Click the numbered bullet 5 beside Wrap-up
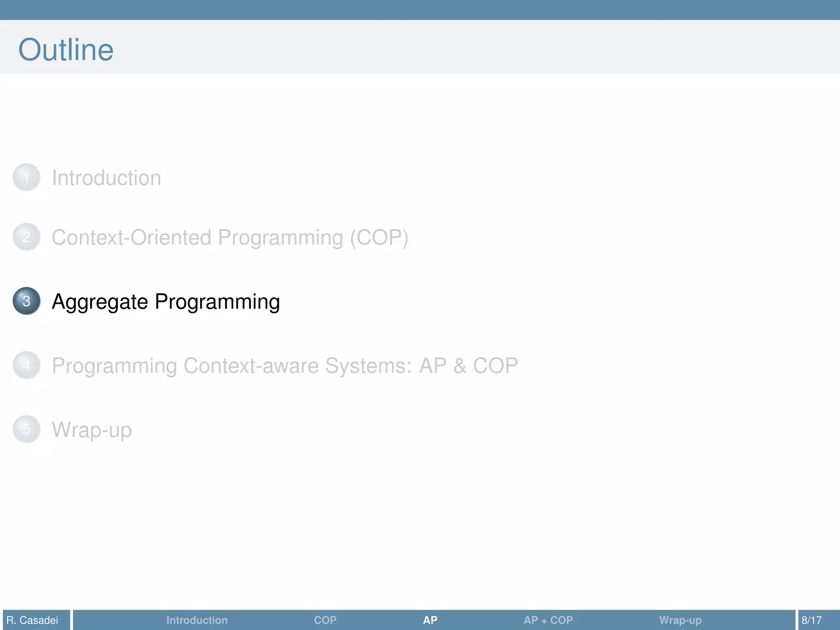 point(26,429)
